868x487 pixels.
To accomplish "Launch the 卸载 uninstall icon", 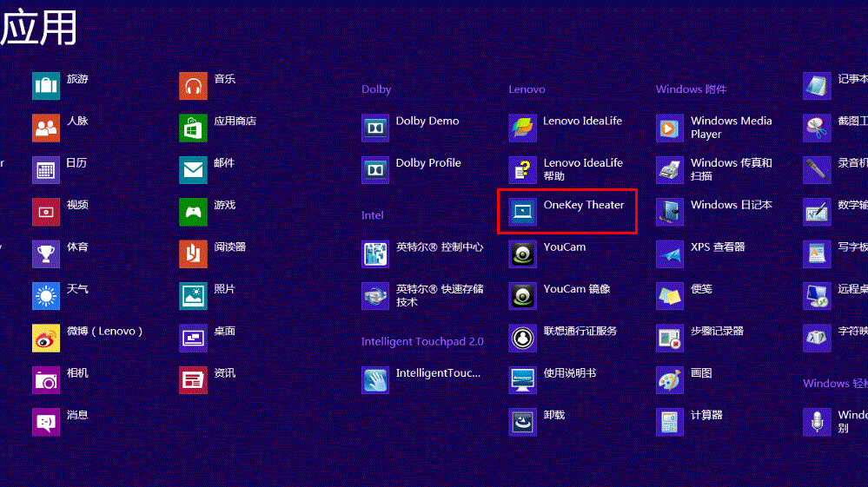I will (522, 422).
